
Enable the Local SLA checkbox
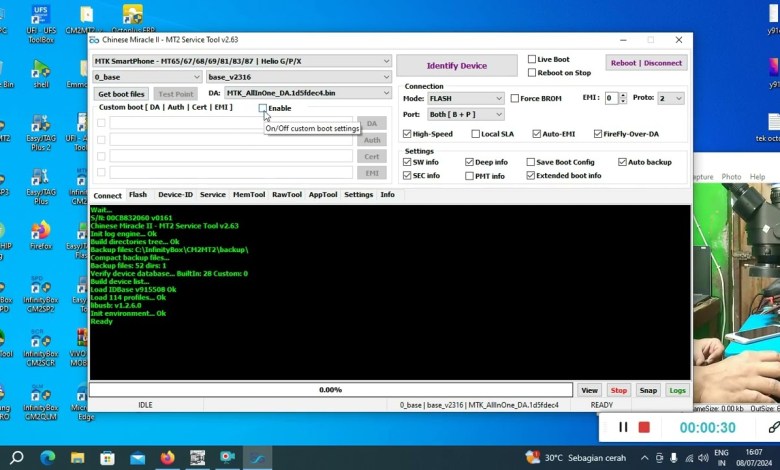(476, 134)
